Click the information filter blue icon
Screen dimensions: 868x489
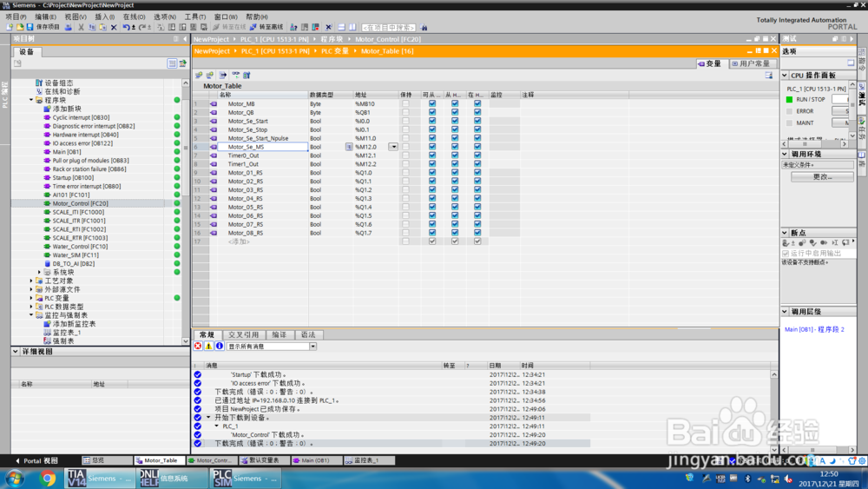(220, 346)
